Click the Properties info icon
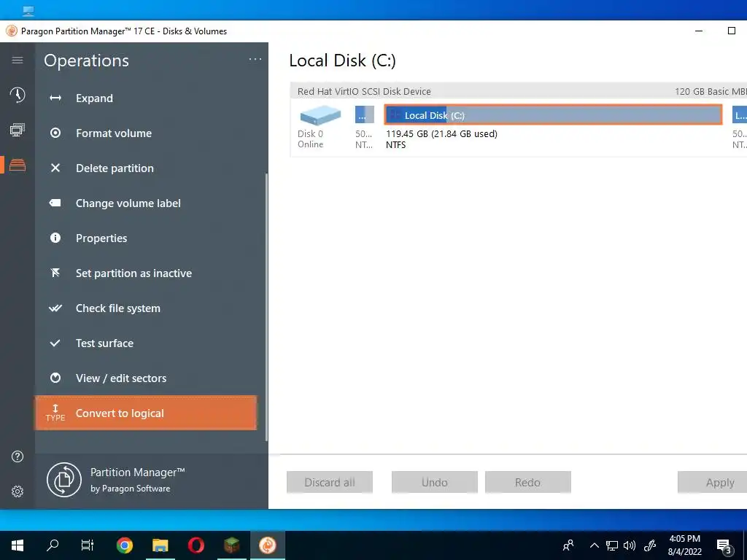Viewport: 747px width, 560px height. [55, 238]
